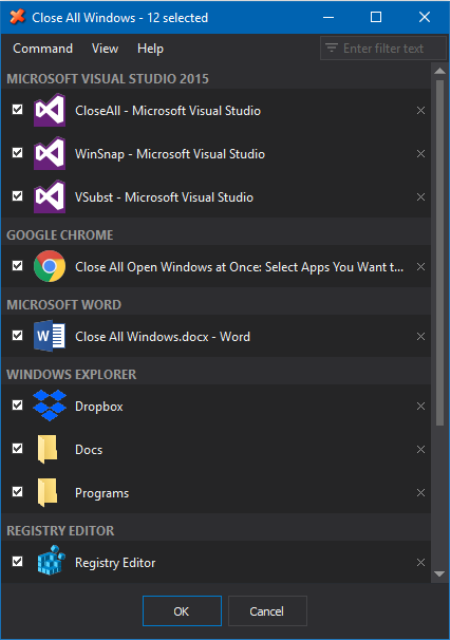The height and width of the screenshot is (640, 450).
Task: Remove the Chrome window row with its X
Action: 421,267
